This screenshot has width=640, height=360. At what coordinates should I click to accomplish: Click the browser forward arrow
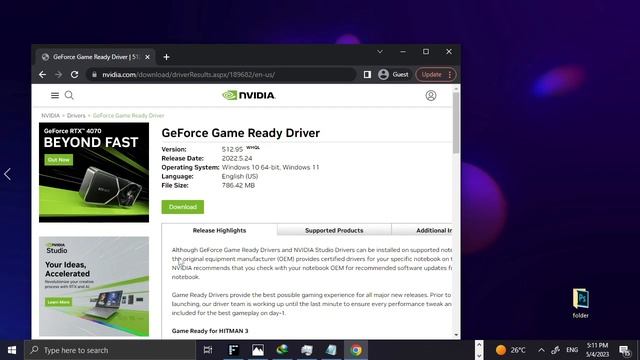pos(58,74)
